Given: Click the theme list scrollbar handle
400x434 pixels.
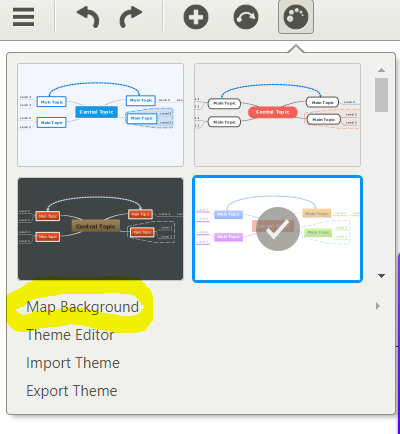Looking at the screenshot, I should 381,95.
